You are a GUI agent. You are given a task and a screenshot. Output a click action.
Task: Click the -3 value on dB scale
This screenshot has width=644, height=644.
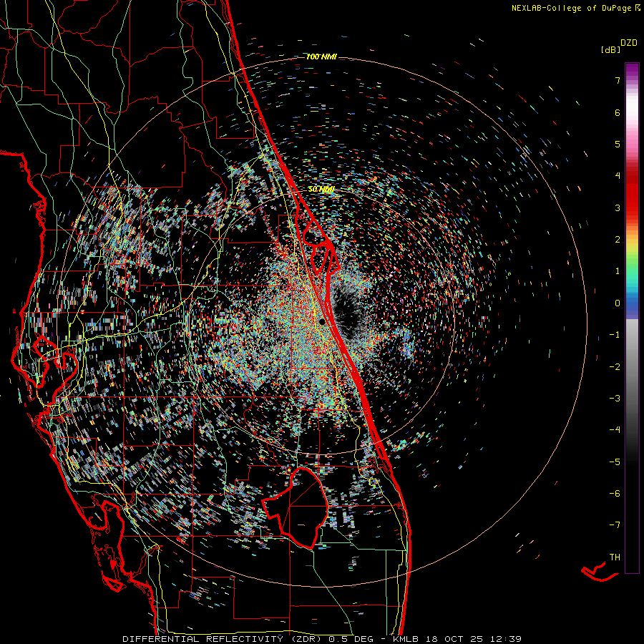[x=615, y=399]
